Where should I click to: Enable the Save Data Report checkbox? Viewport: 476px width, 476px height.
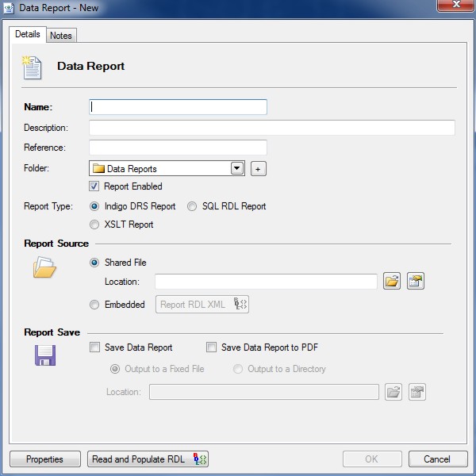click(x=95, y=347)
